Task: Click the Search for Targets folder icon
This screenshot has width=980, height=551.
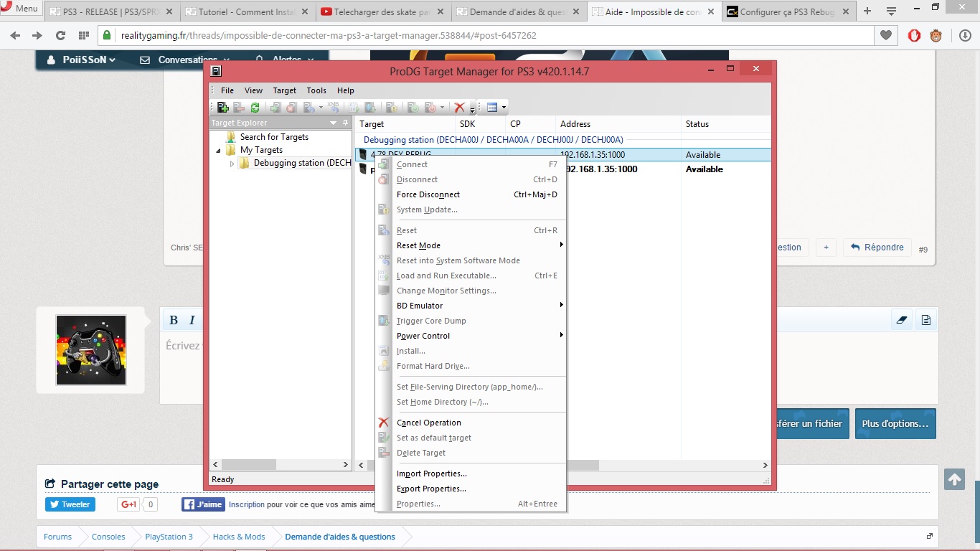Action: pos(230,137)
